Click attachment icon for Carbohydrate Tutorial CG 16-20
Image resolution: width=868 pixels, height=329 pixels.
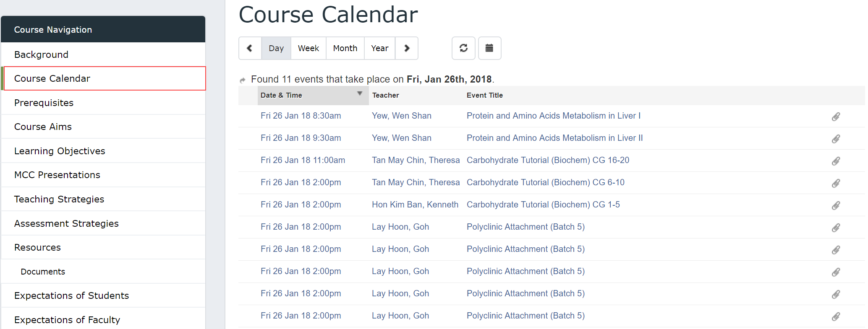pyautogui.click(x=836, y=161)
